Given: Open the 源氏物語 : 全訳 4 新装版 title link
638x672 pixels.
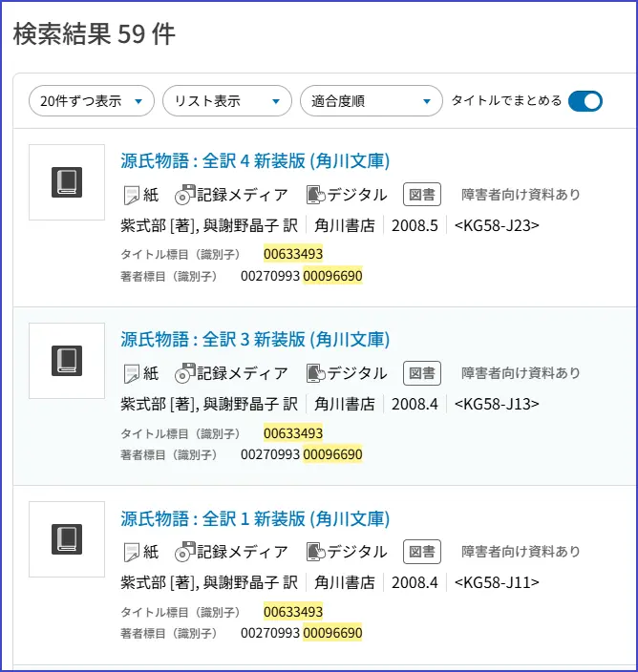Looking at the screenshot, I should (255, 160).
